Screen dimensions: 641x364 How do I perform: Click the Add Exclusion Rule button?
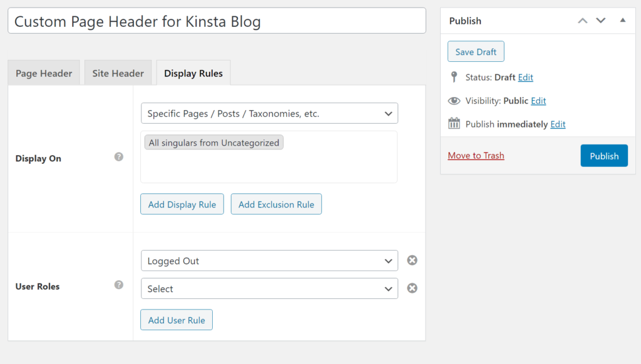[276, 205]
